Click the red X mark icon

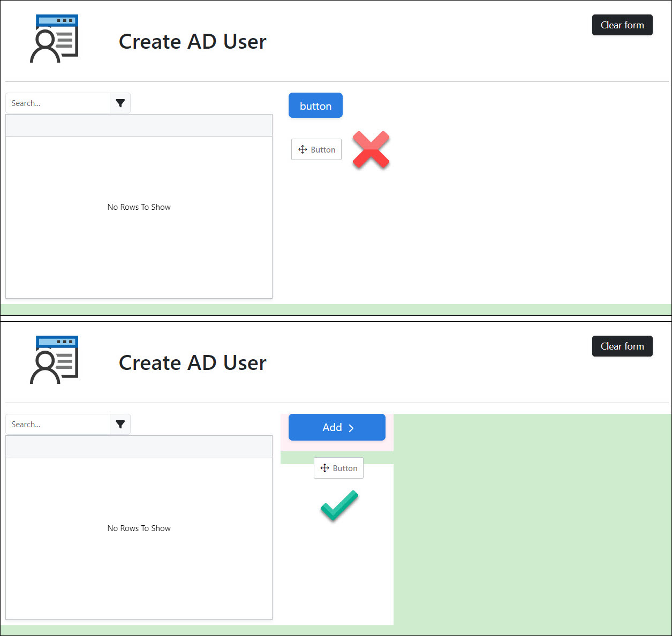371,150
